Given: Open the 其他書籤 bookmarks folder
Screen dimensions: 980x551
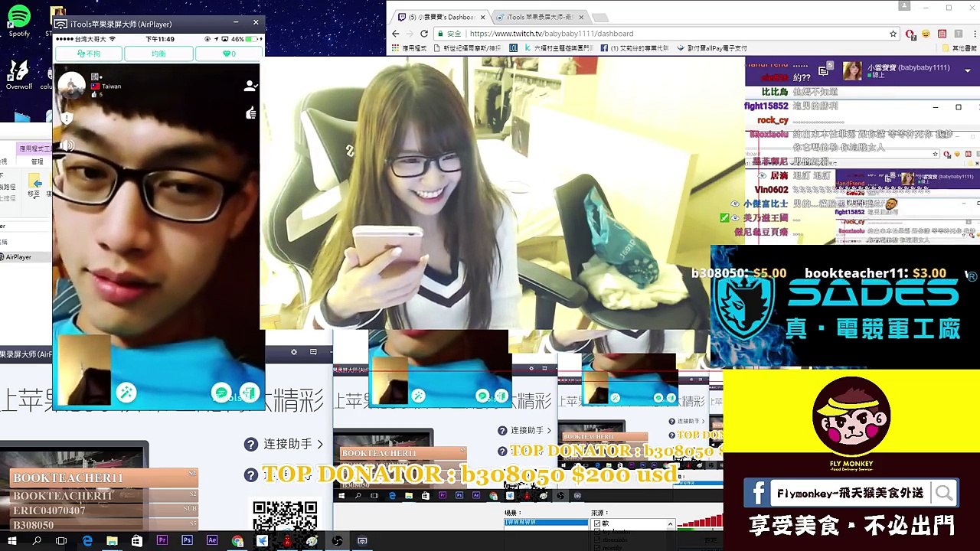Looking at the screenshot, I should coord(959,48).
